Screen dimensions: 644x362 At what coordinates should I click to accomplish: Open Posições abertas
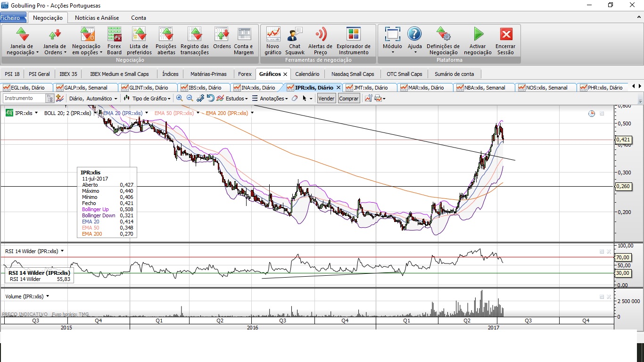point(166,41)
